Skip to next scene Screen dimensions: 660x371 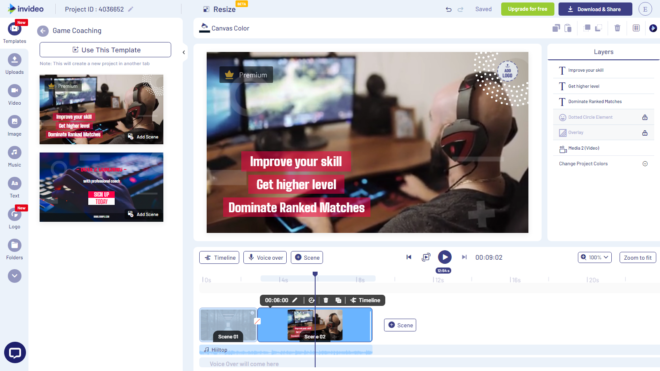click(464, 257)
